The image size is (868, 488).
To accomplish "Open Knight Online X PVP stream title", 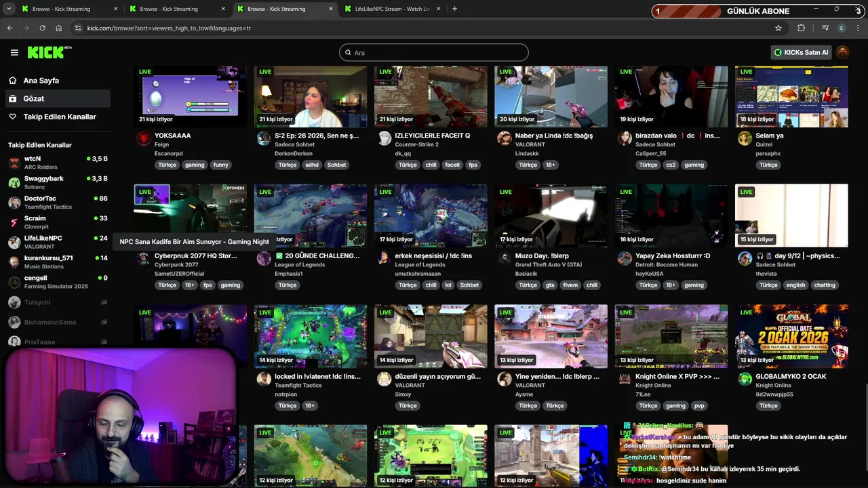I will tap(677, 376).
